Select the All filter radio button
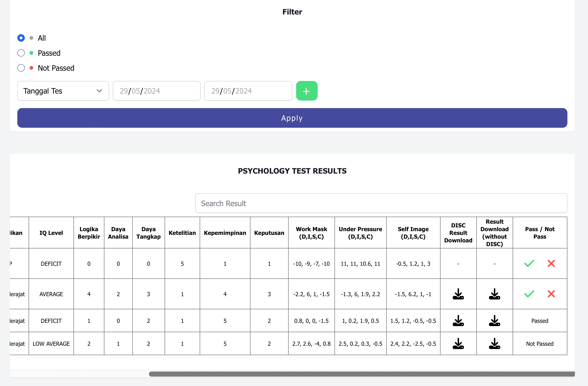The width and height of the screenshot is (588, 386). pos(21,38)
